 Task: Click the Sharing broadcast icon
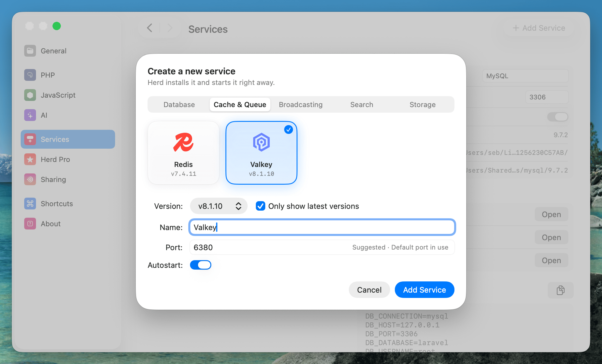tap(30, 179)
